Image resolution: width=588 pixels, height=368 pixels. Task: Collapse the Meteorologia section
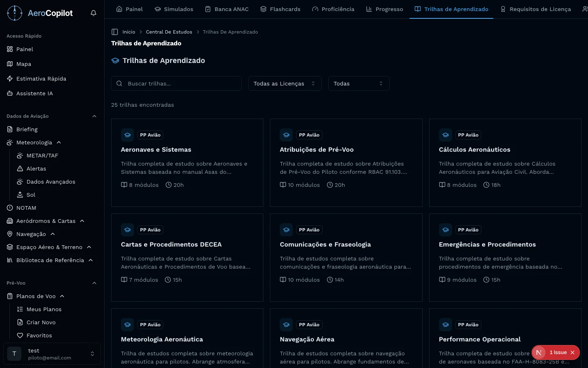[x=59, y=142]
